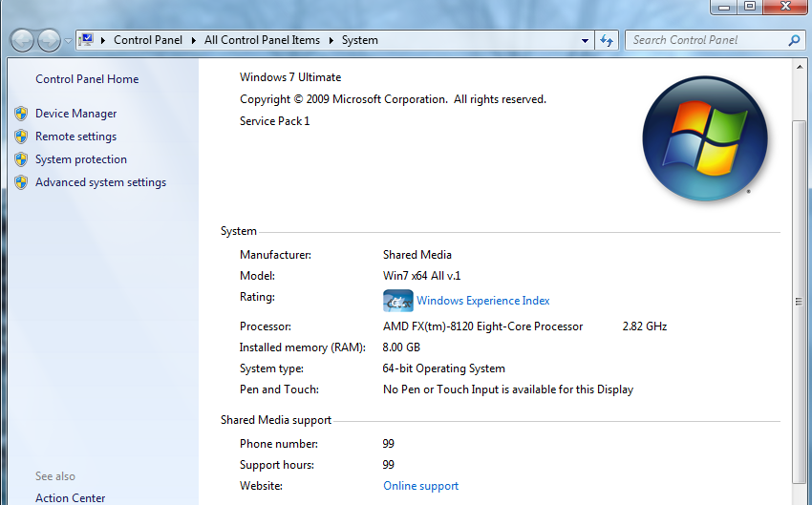Viewport: 812px width, 505px height.
Task: Open recent pages dropdown beside Forward button
Action: 68,41
